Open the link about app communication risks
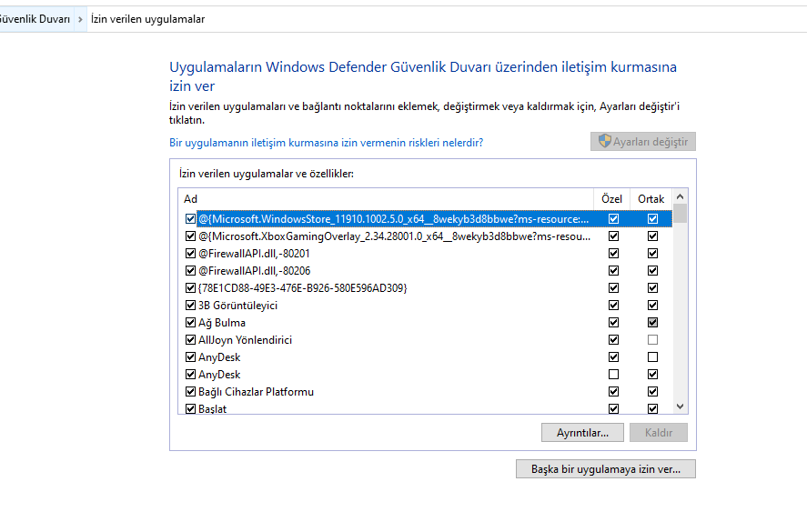807x532 pixels. click(326, 143)
